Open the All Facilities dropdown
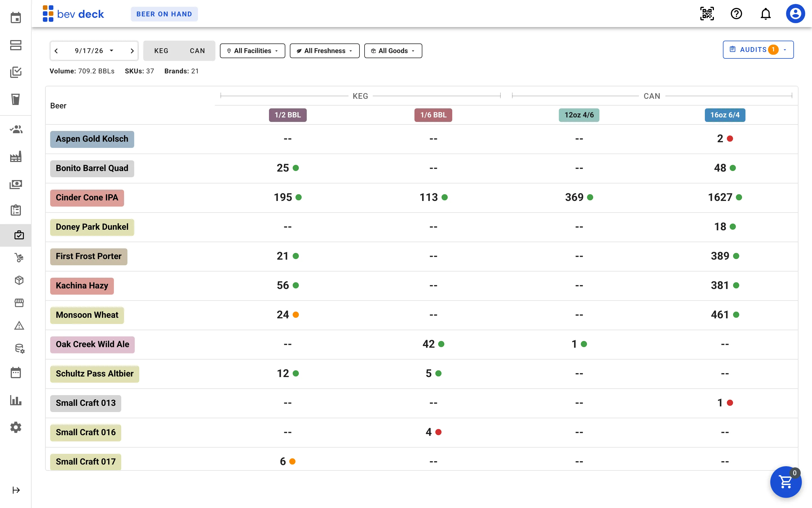 [x=253, y=51]
